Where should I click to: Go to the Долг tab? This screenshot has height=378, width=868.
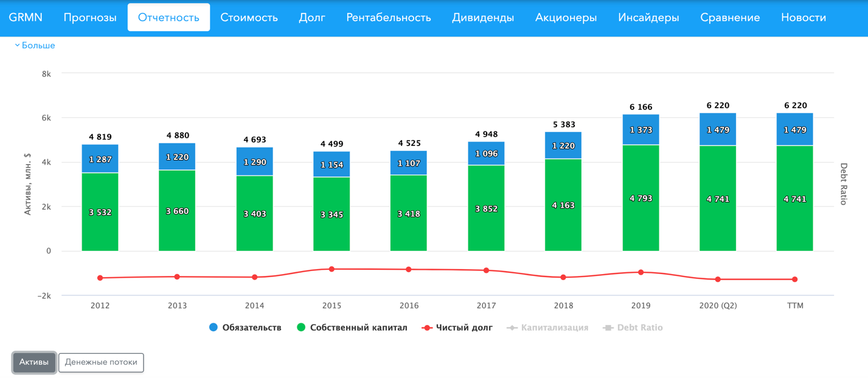tap(312, 18)
